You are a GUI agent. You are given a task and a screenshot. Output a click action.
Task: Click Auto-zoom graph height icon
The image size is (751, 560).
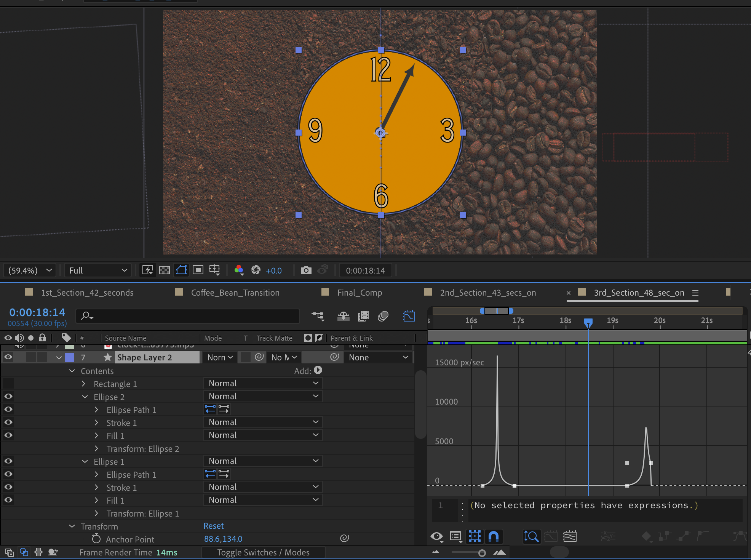click(x=531, y=536)
